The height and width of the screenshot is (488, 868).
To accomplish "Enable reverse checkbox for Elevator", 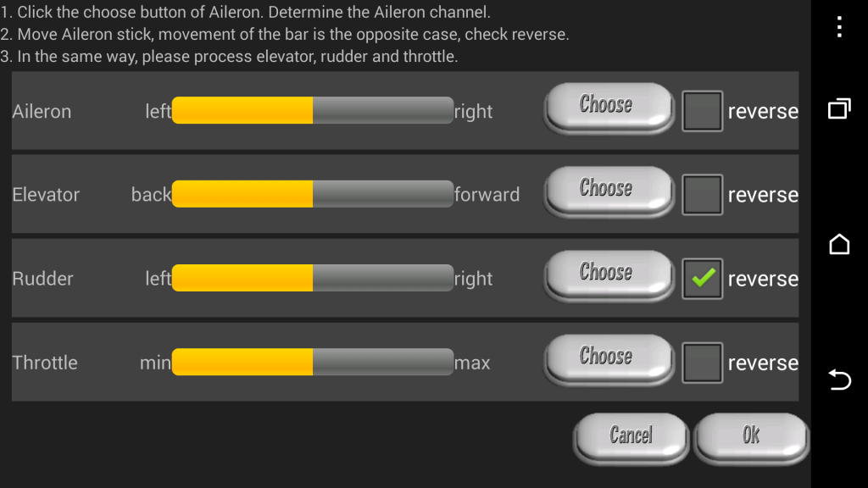I will click(x=702, y=195).
